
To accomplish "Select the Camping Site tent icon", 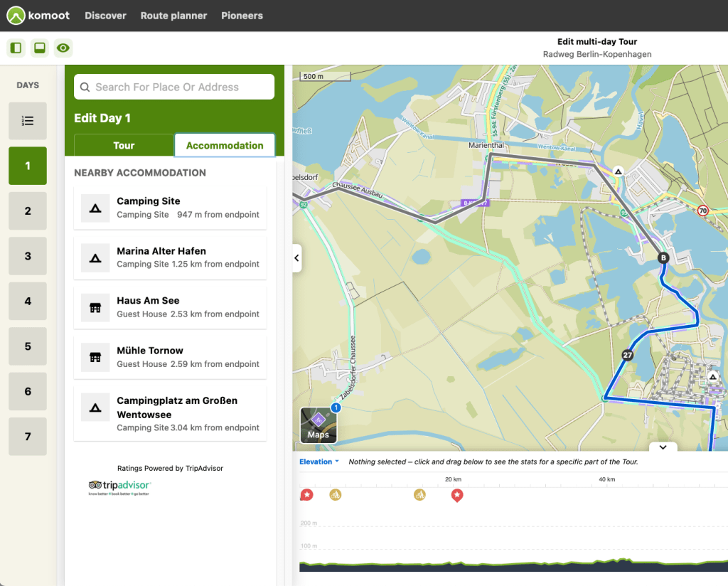I will point(95,207).
